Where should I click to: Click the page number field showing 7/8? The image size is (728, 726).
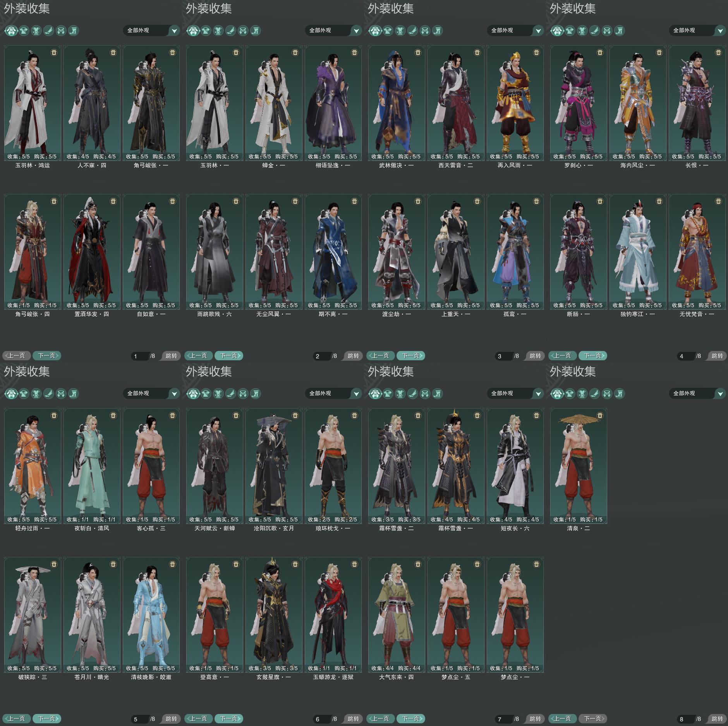504,719
